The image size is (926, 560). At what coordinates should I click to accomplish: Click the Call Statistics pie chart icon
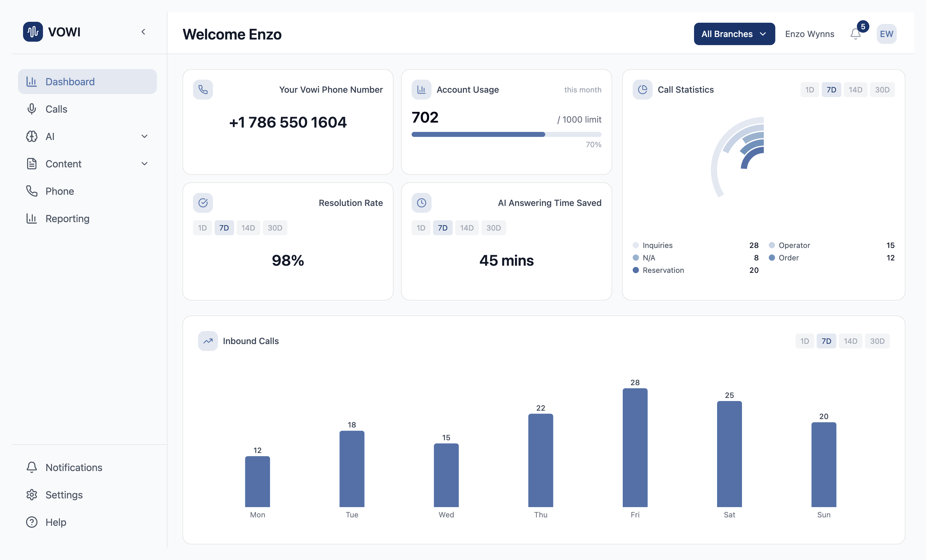point(643,89)
